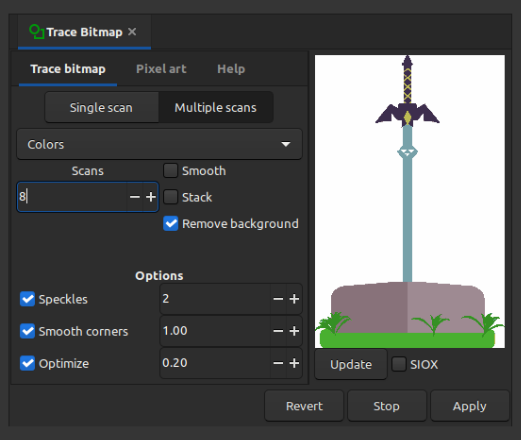Decrement the Speckles value
521x440 pixels.
coord(278,299)
